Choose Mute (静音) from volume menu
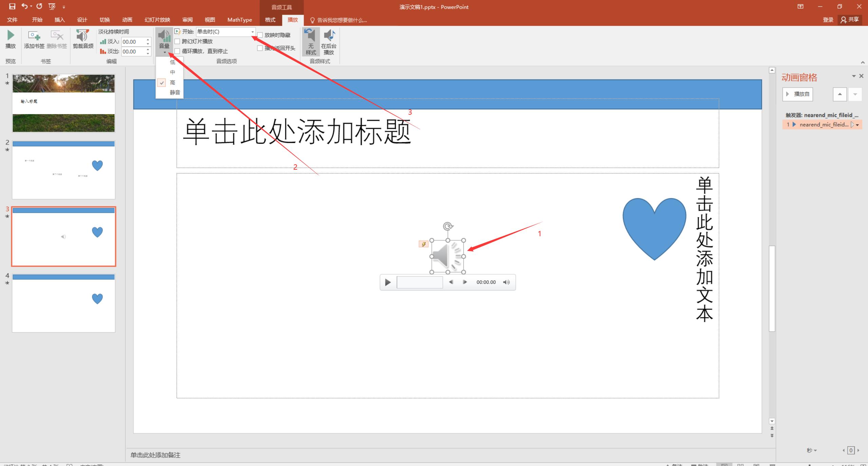868x466 pixels. (x=175, y=92)
